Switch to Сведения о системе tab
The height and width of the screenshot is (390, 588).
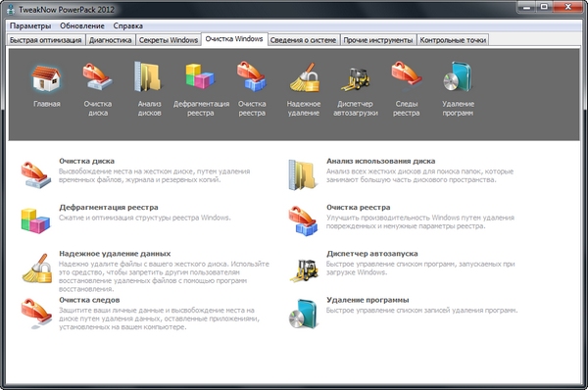[x=303, y=40]
